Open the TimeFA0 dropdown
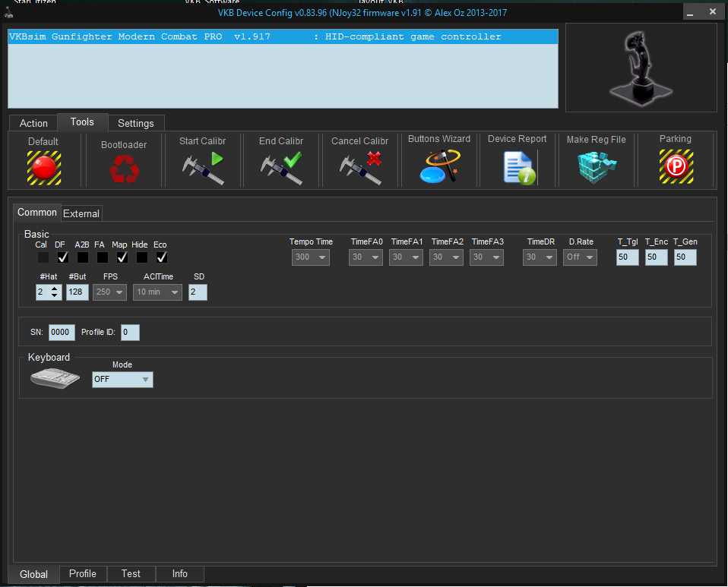Viewport: 728px width, 587px height. [x=366, y=257]
